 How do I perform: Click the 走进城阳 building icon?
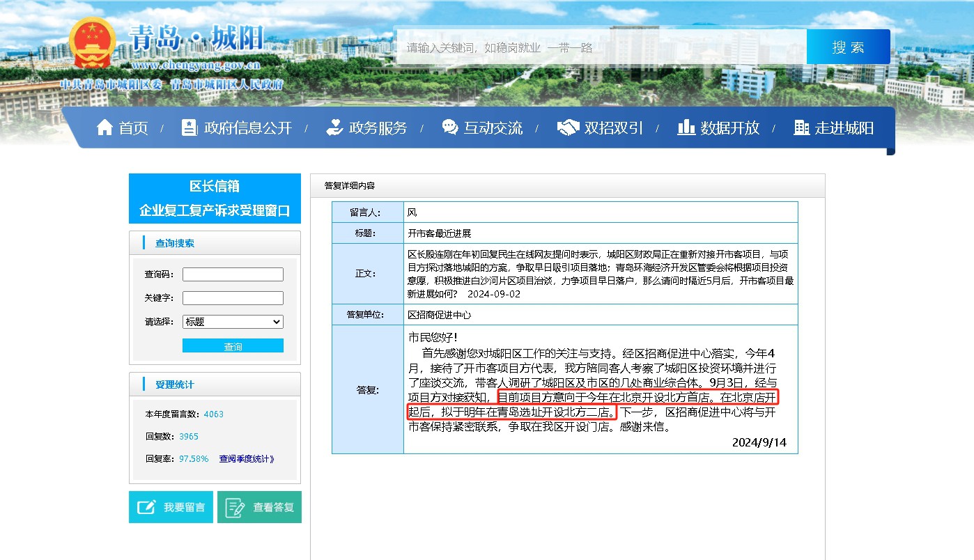click(801, 127)
